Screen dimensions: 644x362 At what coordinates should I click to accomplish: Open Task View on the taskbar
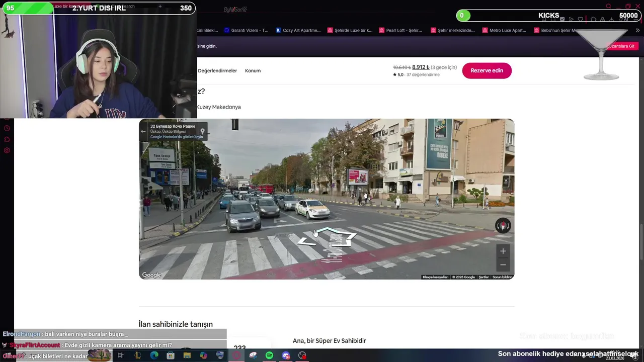coord(121,355)
